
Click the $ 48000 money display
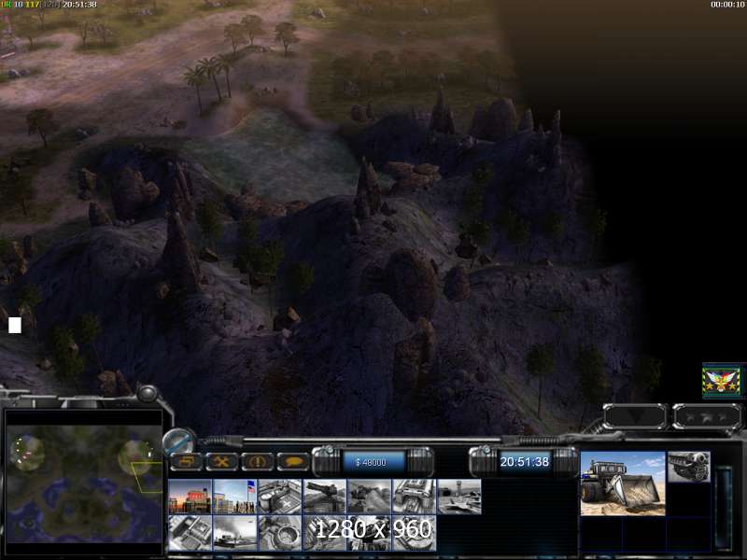tap(371, 462)
